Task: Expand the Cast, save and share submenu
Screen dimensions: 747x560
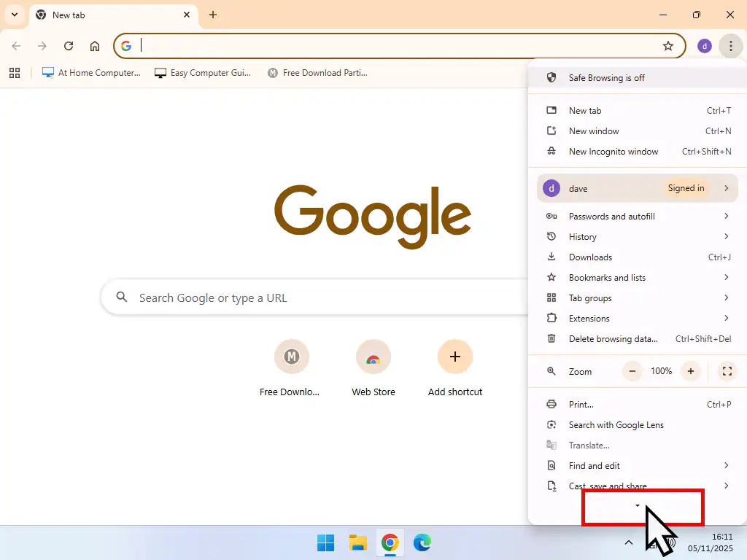Action: (608, 486)
